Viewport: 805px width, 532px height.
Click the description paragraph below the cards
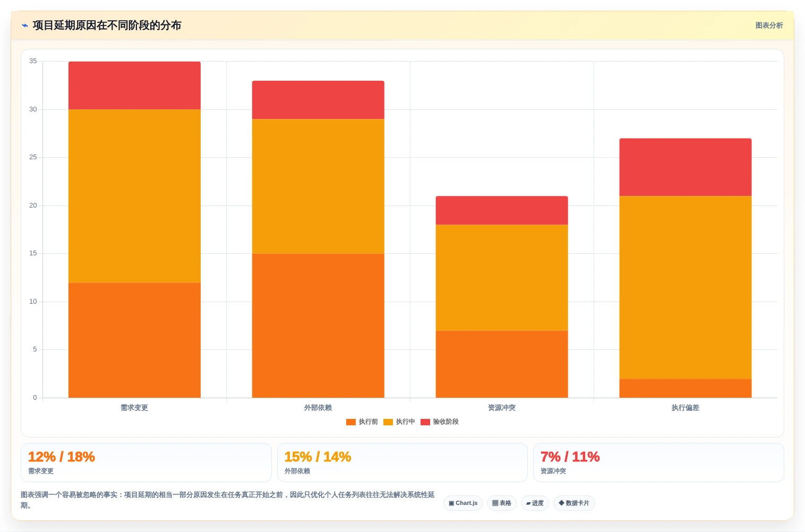click(228, 500)
